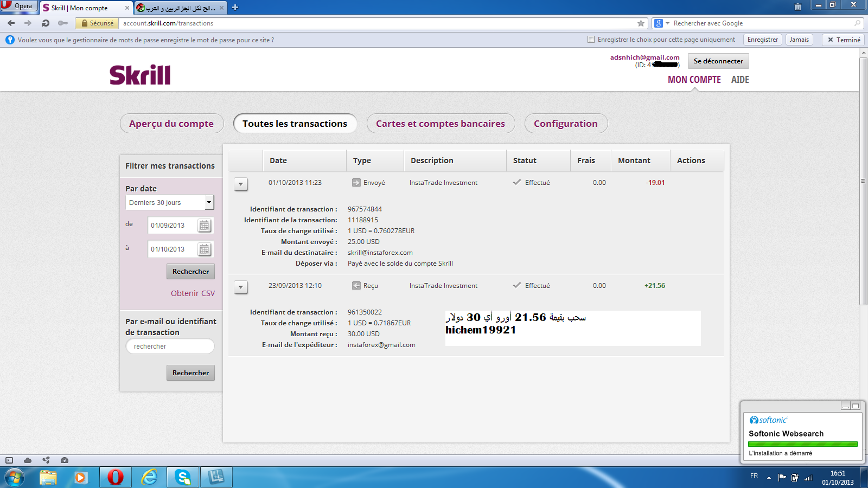Open 'Cartes et comptes bancaires' tab
The width and height of the screenshot is (868, 488).
tap(441, 124)
